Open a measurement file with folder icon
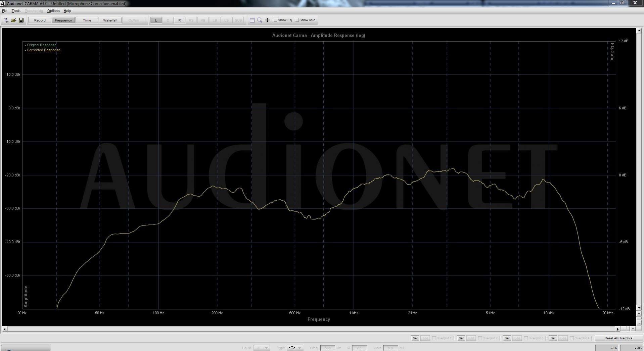 (13, 20)
